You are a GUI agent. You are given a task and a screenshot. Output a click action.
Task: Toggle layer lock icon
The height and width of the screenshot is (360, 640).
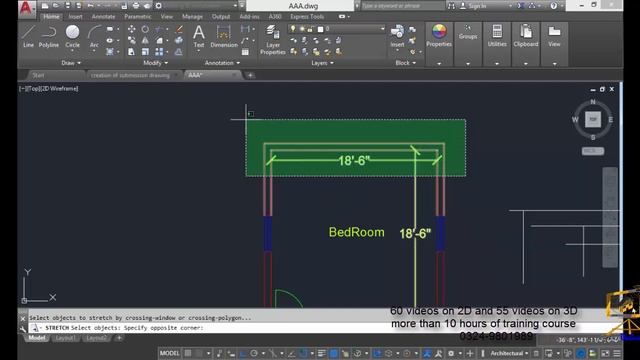[x=311, y=29]
